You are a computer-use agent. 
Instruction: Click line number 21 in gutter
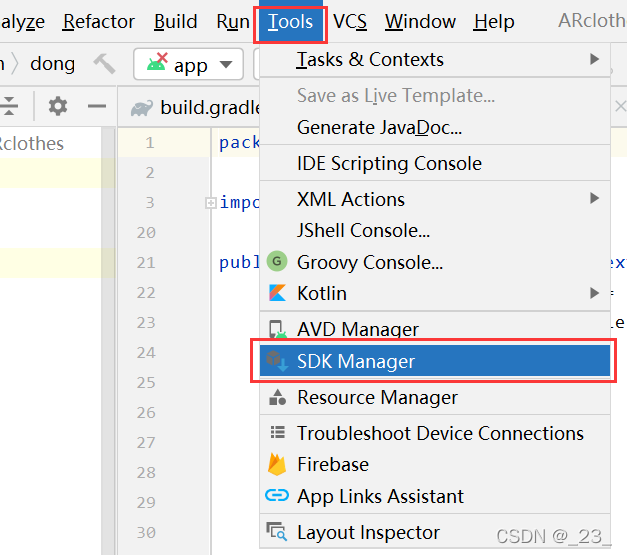click(x=146, y=263)
